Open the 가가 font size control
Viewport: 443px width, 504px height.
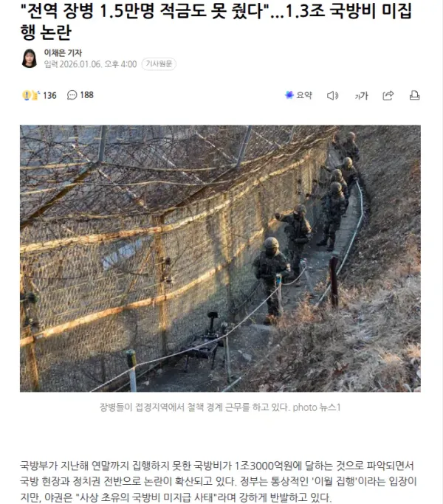pyautogui.click(x=361, y=95)
